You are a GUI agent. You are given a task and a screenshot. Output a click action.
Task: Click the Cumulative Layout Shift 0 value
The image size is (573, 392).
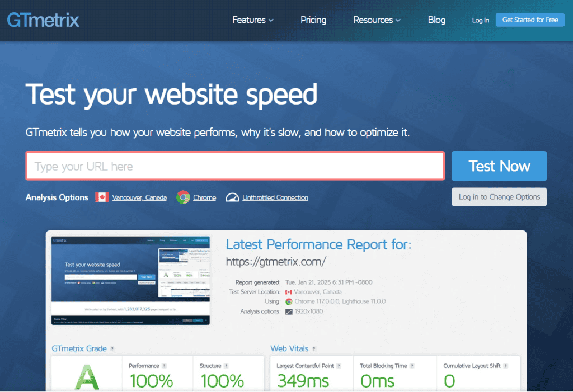click(449, 381)
